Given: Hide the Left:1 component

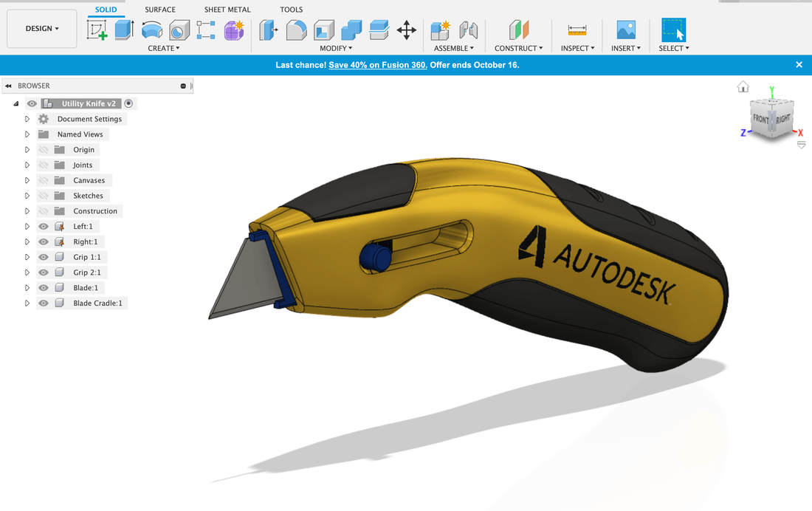Looking at the screenshot, I should pyautogui.click(x=44, y=227).
